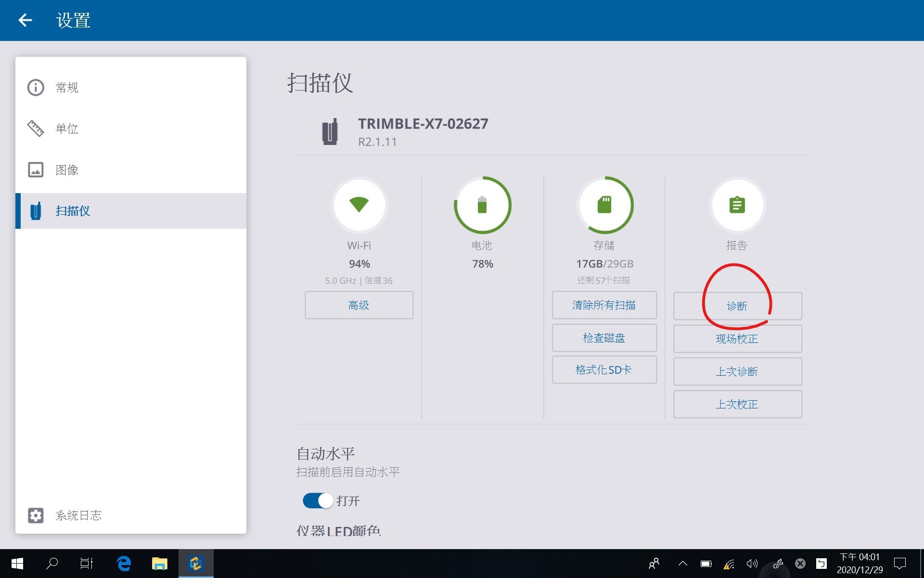
Task: Click the scanner icon beside 扫描仪 in sidebar
Action: (36, 211)
